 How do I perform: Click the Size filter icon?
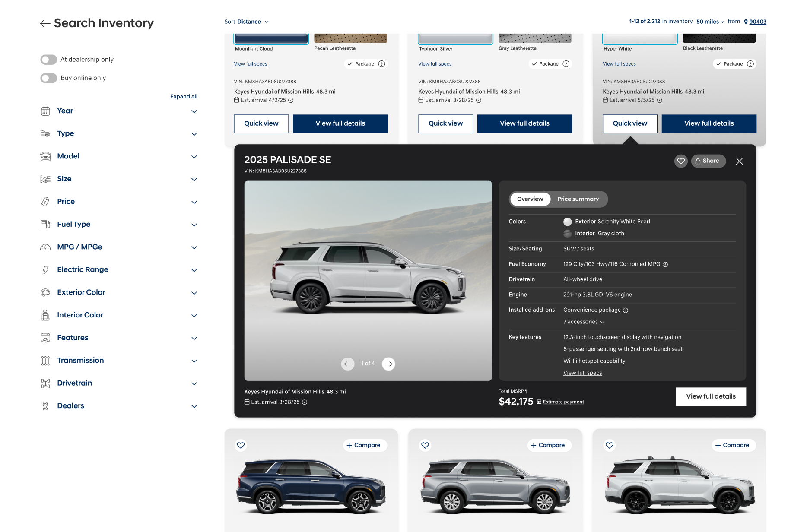click(45, 179)
